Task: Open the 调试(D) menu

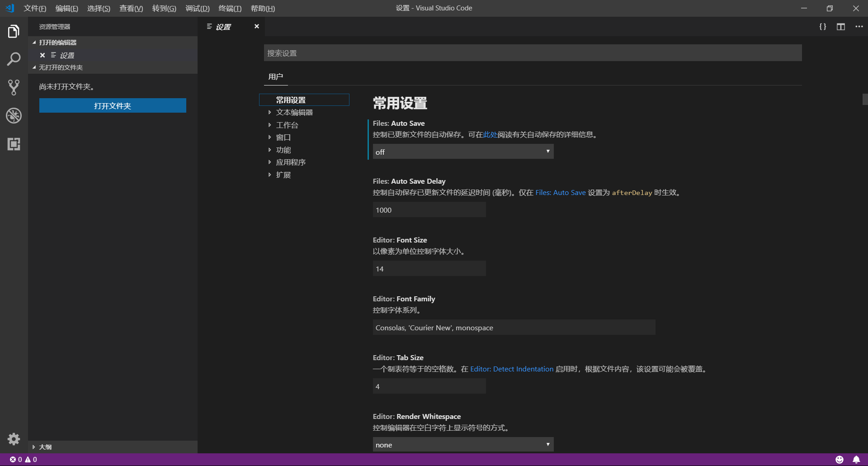Action: pyautogui.click(x=198, y=8)
